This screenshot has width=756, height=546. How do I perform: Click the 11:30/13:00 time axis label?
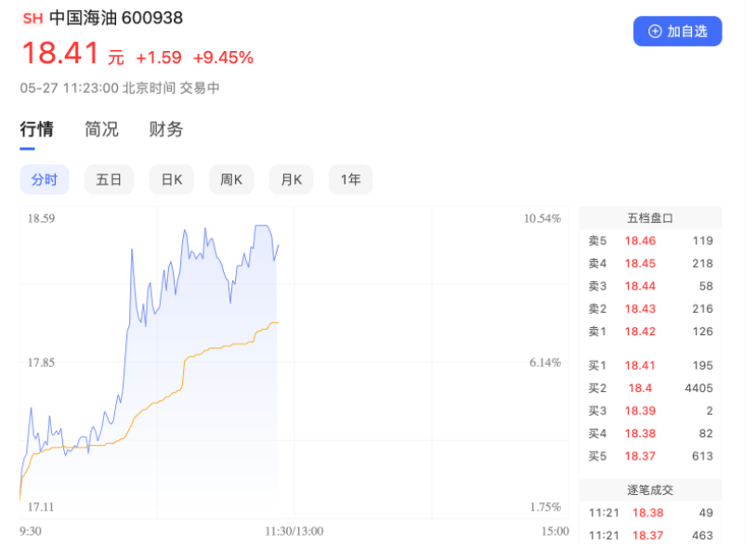pos(294,531)
